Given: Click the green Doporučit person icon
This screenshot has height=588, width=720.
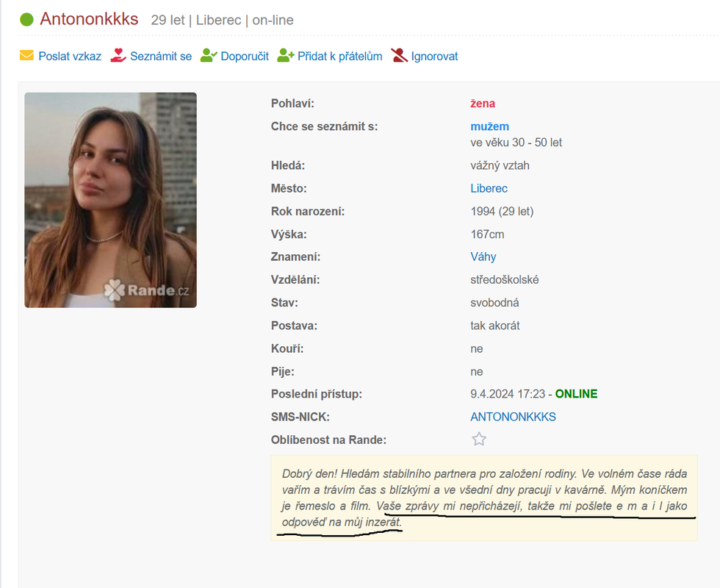Looking at the screenshot, I should pos(209,56).
